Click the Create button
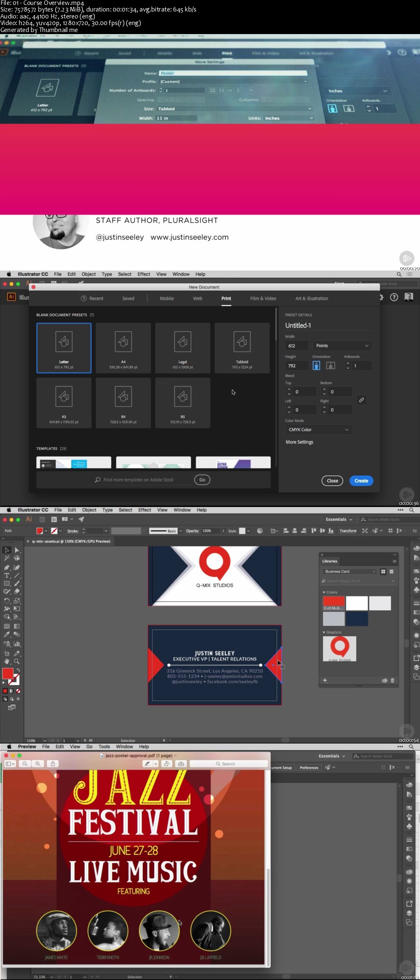420x980 pixels. (361, 481)
